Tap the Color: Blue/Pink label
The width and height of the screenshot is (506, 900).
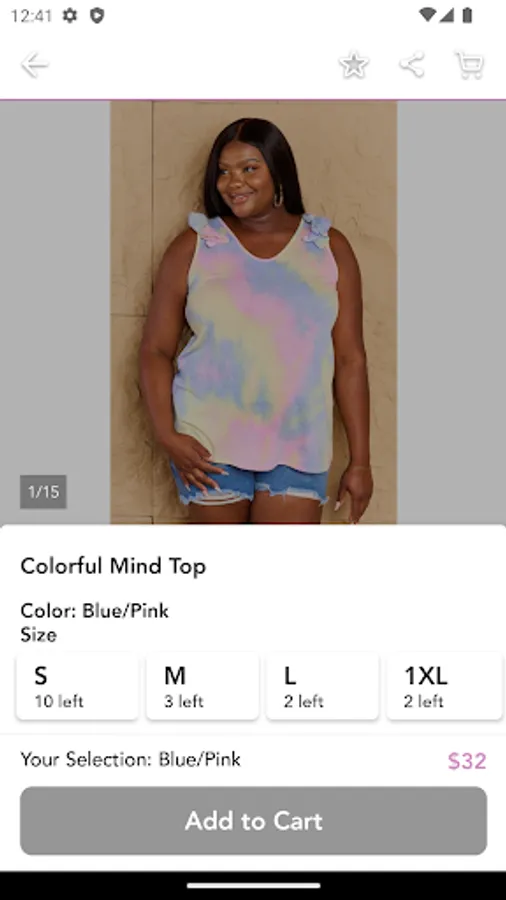point(95,611)
